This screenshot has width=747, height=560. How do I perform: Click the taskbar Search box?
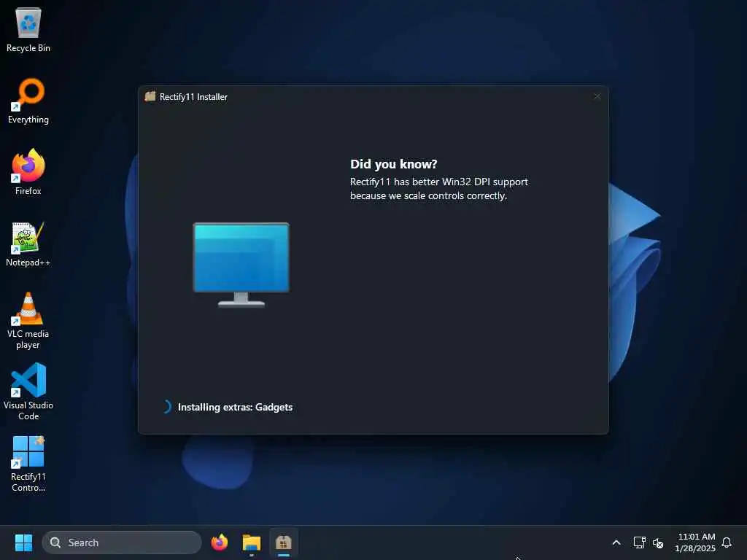tap(122, 542)
